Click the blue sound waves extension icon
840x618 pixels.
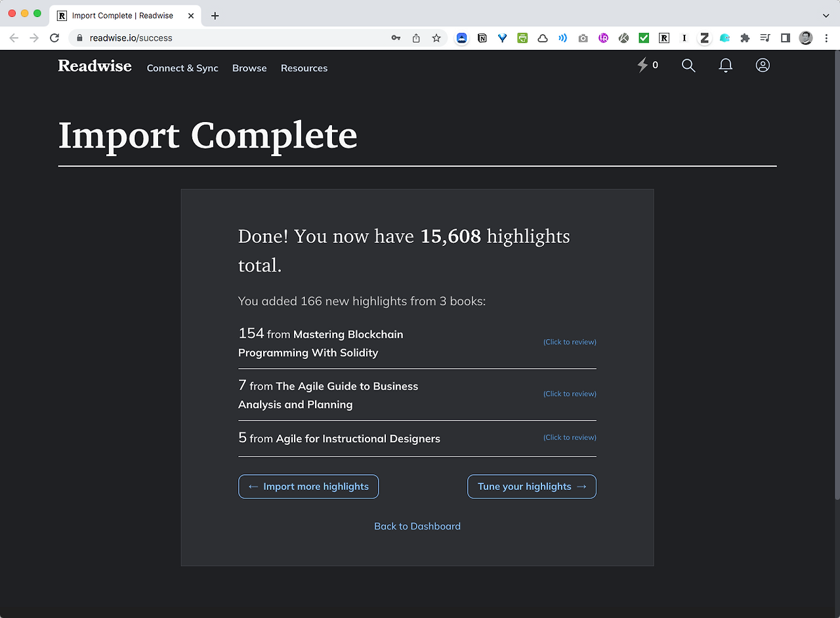[563, 38]
